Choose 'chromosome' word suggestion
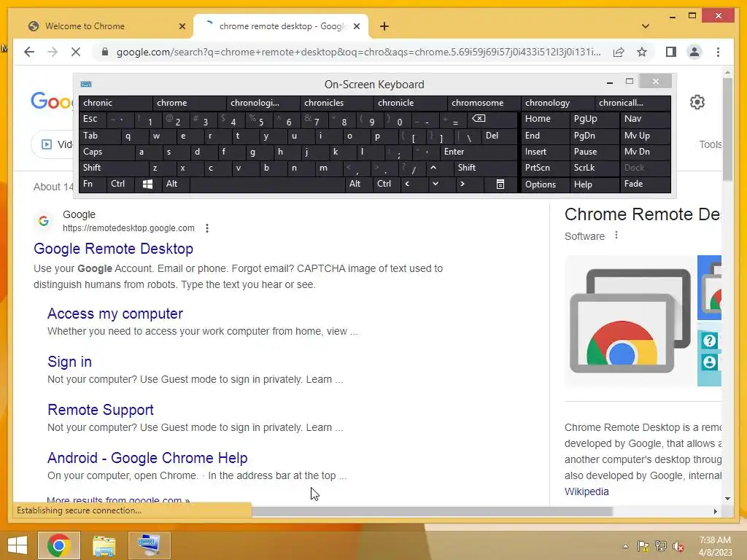The width and height of the screenshot is (747, 560). pyautogui.click(x=484, y=103)
